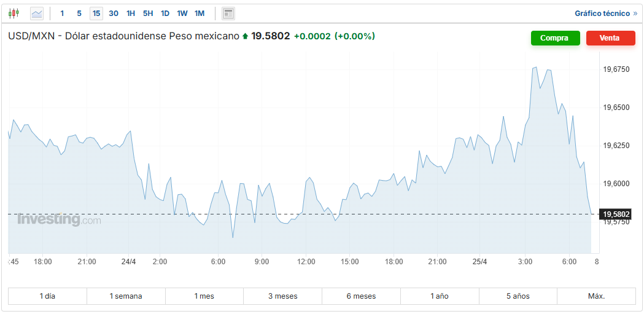
Task: Open the news table view icon
Action: pos(228,14)
